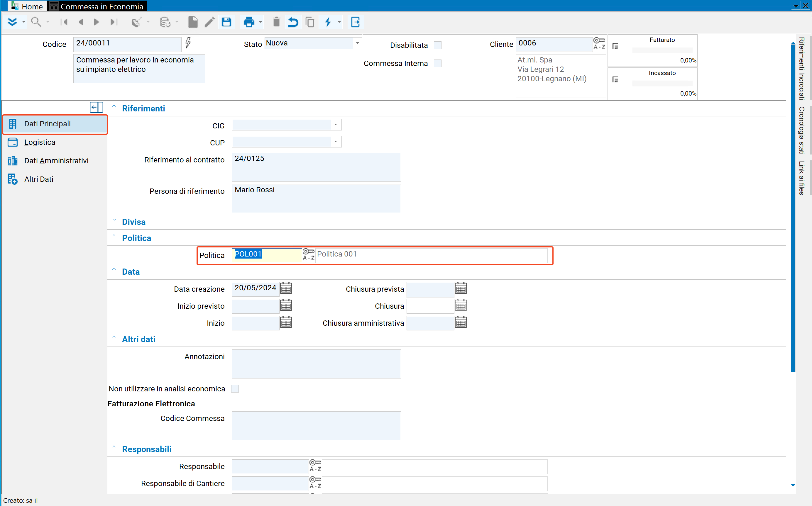Click the Fatturato progress bar

click(x=662, y=50)
